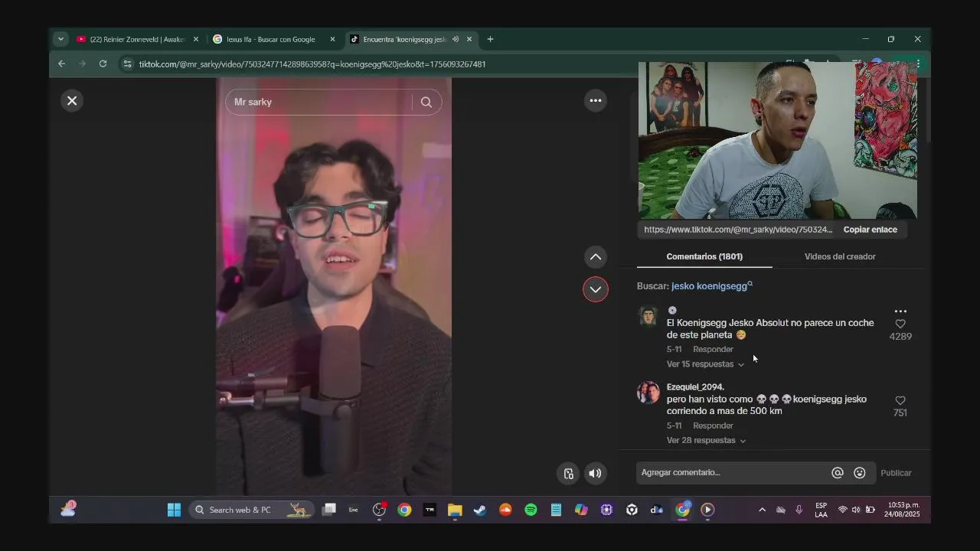980x551 pixels.
Task: Show hidden system tray icons
Action: [x=762, y=510]
